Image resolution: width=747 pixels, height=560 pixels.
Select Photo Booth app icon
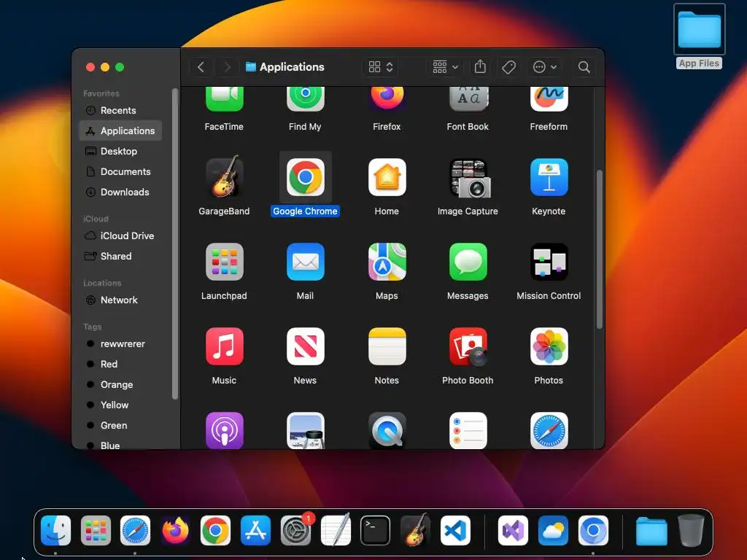click(468, 346)
